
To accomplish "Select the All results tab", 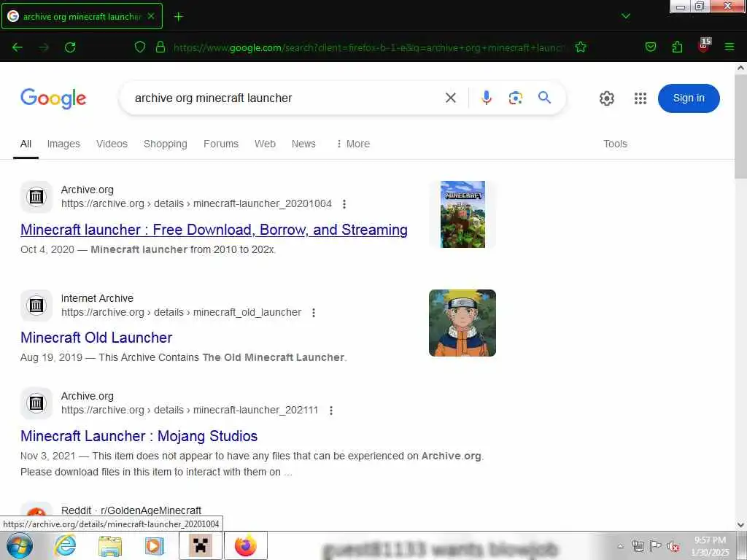I will 26,144.
